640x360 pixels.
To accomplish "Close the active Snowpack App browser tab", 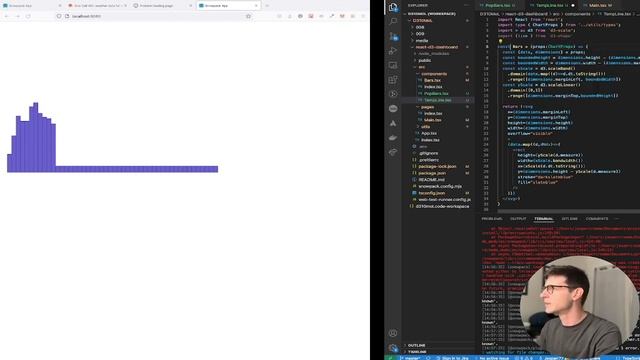I will coord(256,6).
